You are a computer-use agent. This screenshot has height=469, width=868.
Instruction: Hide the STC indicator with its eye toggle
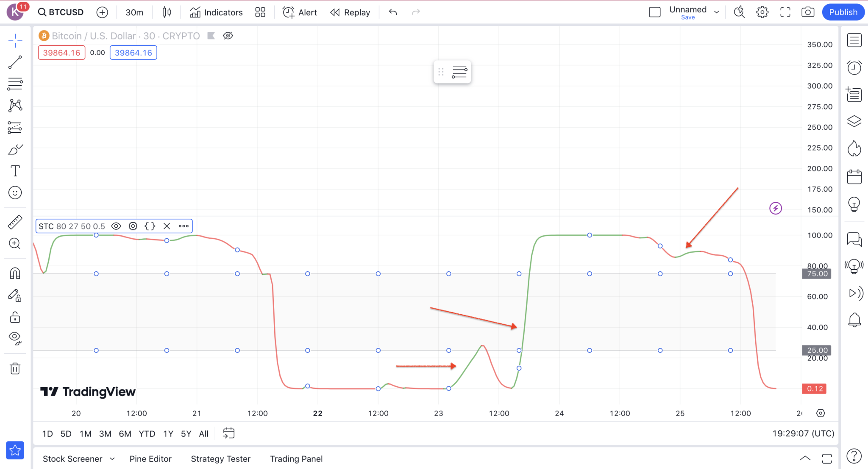tap(116, 226)
